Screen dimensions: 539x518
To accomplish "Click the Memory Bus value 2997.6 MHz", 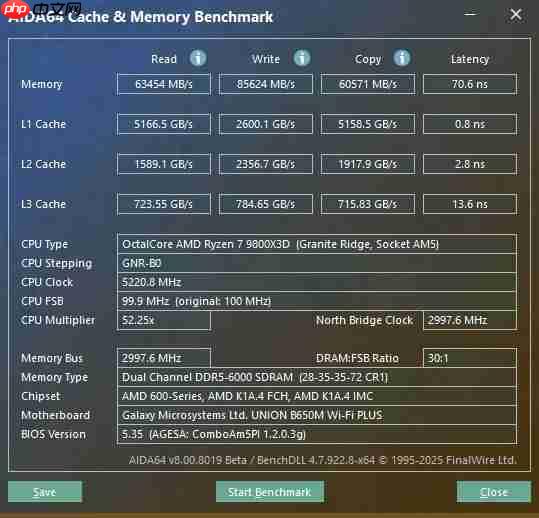I will [x=164, y=358].
